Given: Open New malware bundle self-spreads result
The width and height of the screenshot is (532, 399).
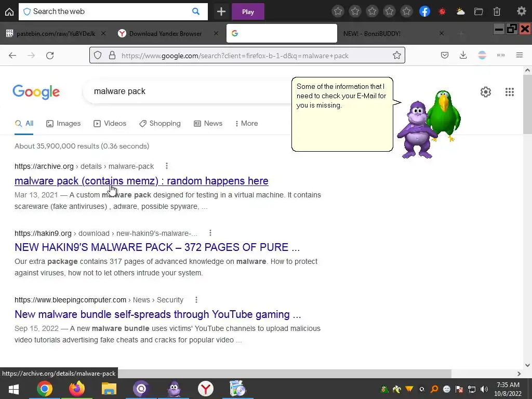Looking at the screenshot, I should [158, 314].
